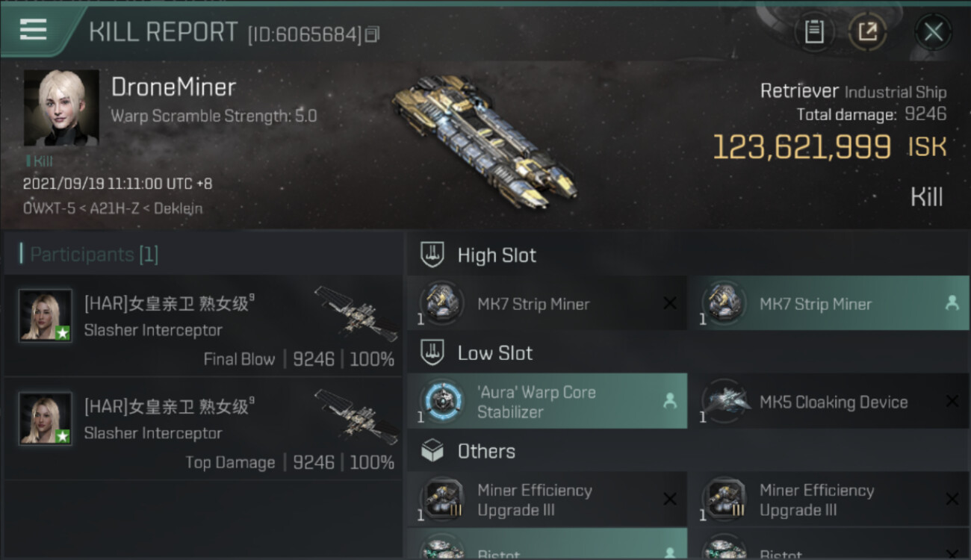Click the second Miner Efficiency Upgrade III

pos(828,500)
